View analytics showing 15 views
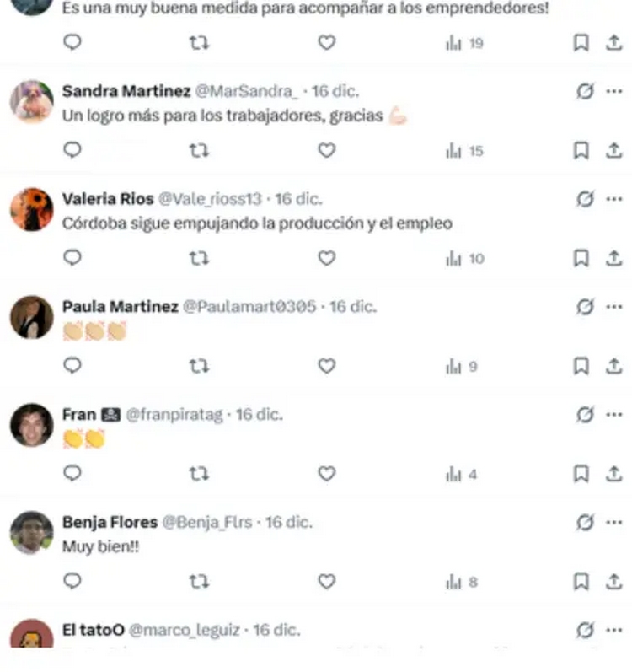The height and width of the screenshot is (672, 632). pos(464,151)
